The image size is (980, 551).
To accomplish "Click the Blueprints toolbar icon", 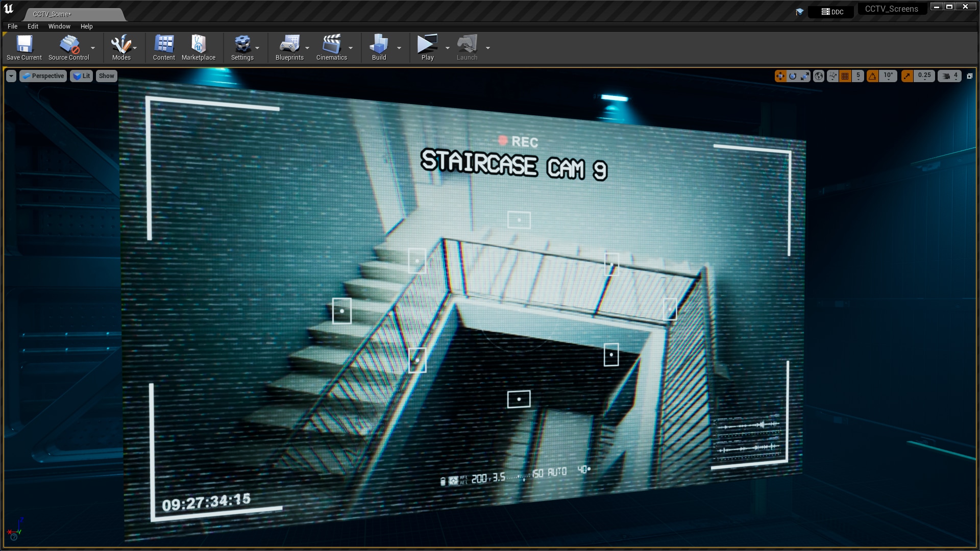I will [x=289, y=47].
